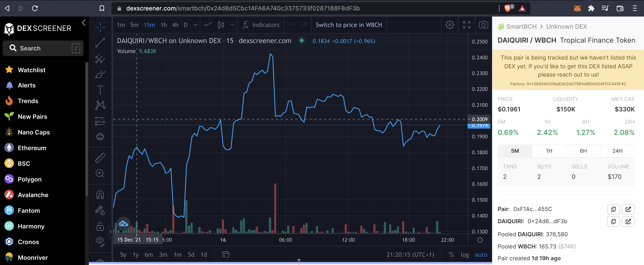Viewport: 644px width, 265px height.
Task: Click Switch to price in WBCH
Action: pyautogui.click(x=349, y=25)
